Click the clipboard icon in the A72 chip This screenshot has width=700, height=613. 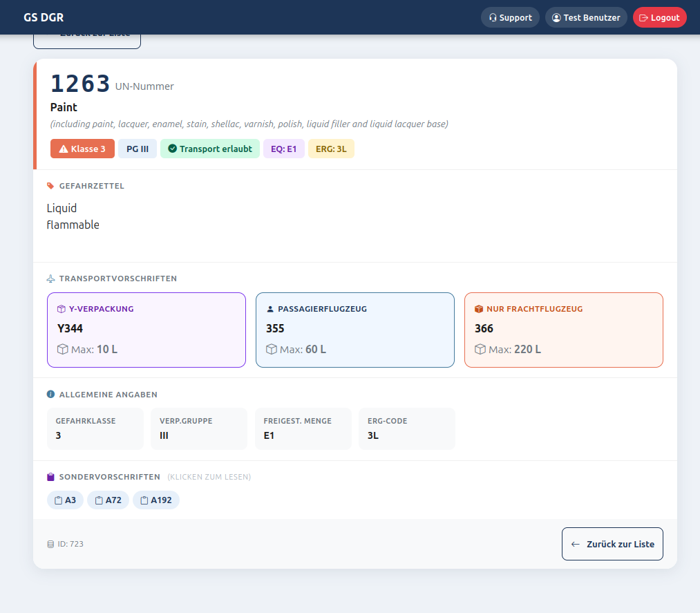click(x=99, y=500)
